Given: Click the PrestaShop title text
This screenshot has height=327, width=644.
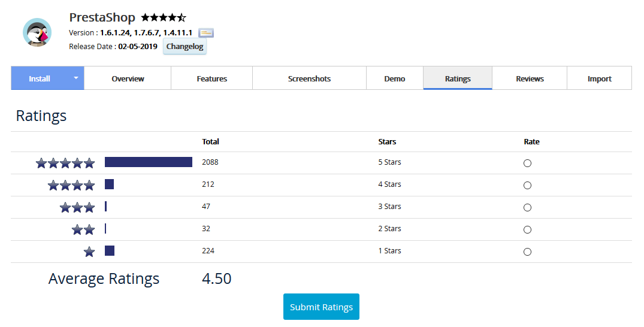Looking at the screenshot, I should point(102,17).
